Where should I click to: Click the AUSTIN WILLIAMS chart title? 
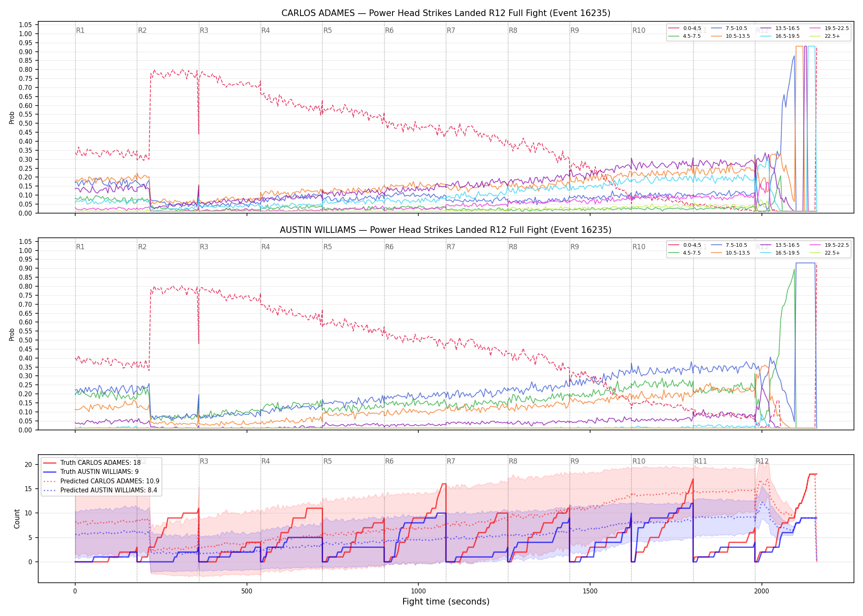446,230
